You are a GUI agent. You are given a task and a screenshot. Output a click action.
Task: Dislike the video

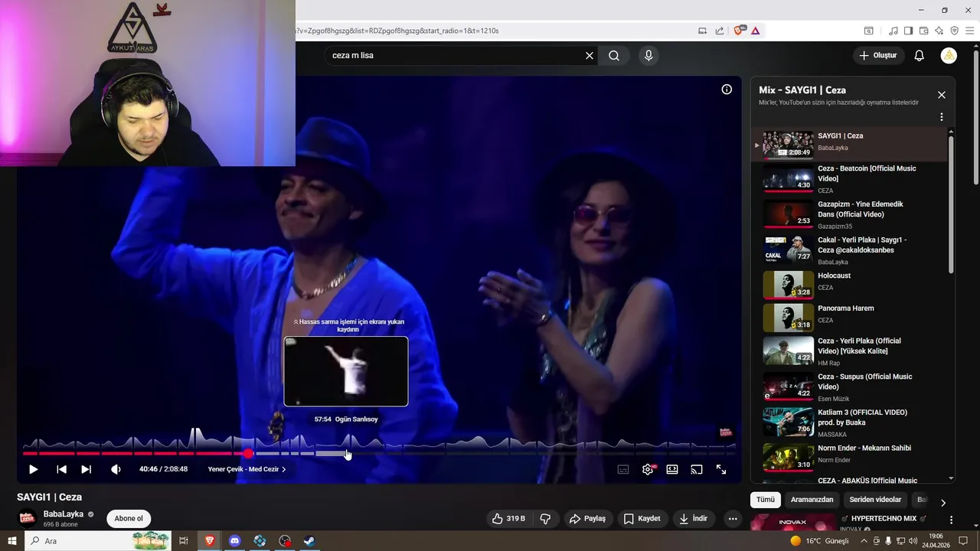click(546, 518)
